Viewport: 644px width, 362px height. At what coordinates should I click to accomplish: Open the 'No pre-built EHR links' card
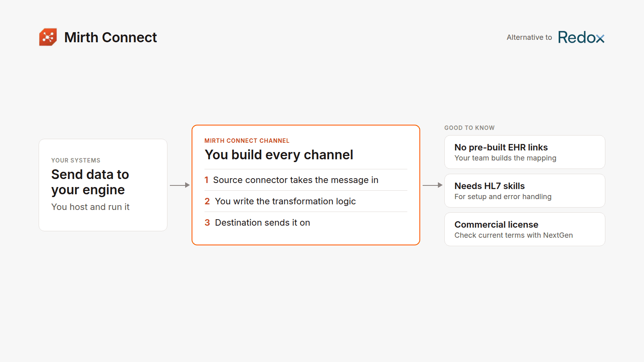(x=525, y=152)
